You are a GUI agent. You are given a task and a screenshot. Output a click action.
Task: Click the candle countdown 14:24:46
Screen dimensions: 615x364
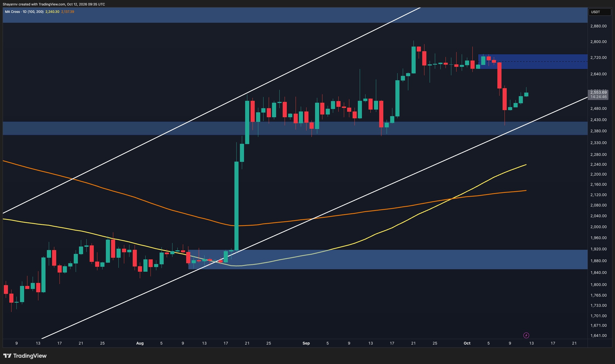pyautogui.click(x=599, y=97)
